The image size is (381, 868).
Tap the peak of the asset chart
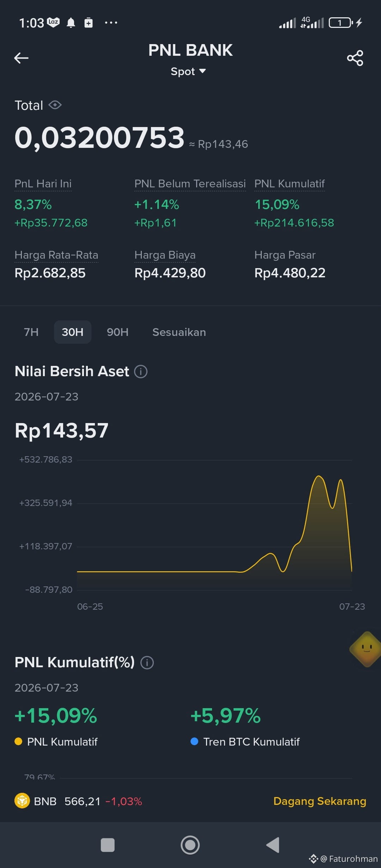(x=319, y=476)
